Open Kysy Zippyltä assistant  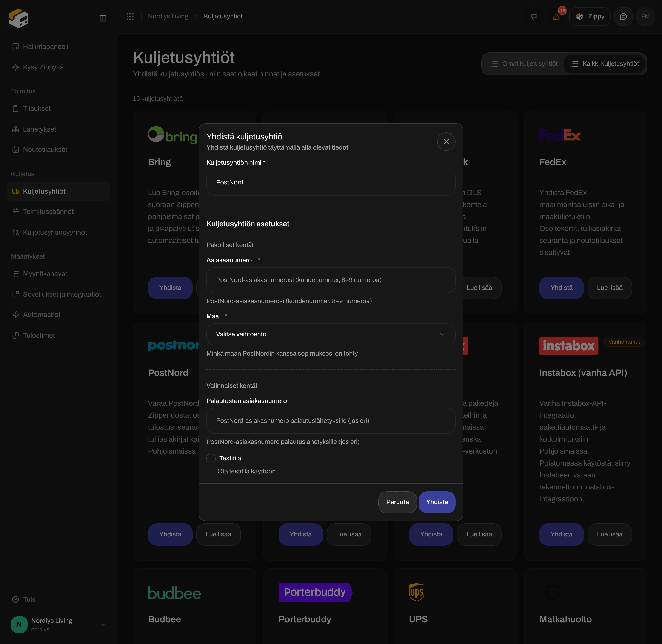pos(59,67)
